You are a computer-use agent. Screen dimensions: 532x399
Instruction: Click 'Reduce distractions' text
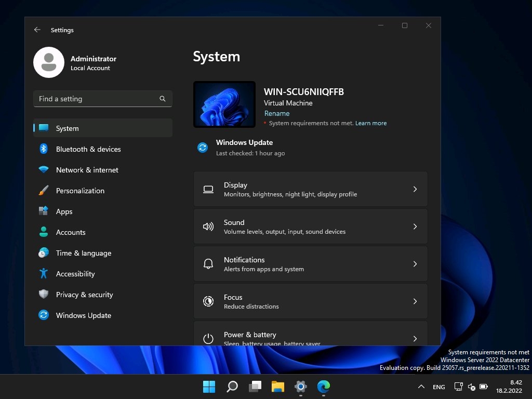pos(251,306)
